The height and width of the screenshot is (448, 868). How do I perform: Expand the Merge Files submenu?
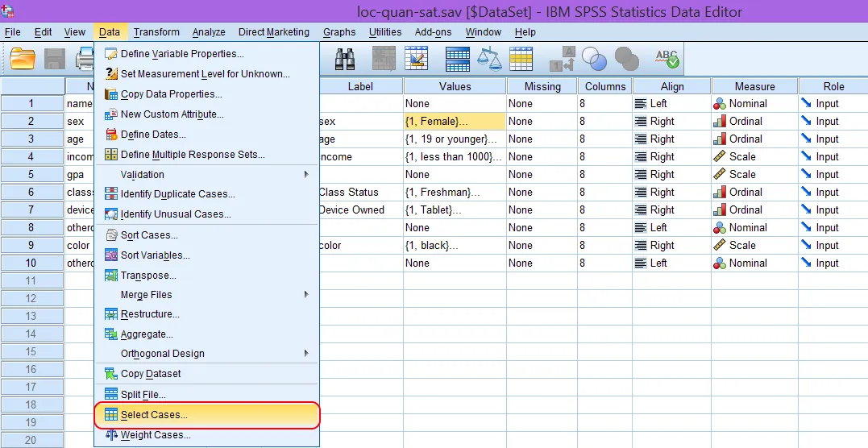click(207, 295)
